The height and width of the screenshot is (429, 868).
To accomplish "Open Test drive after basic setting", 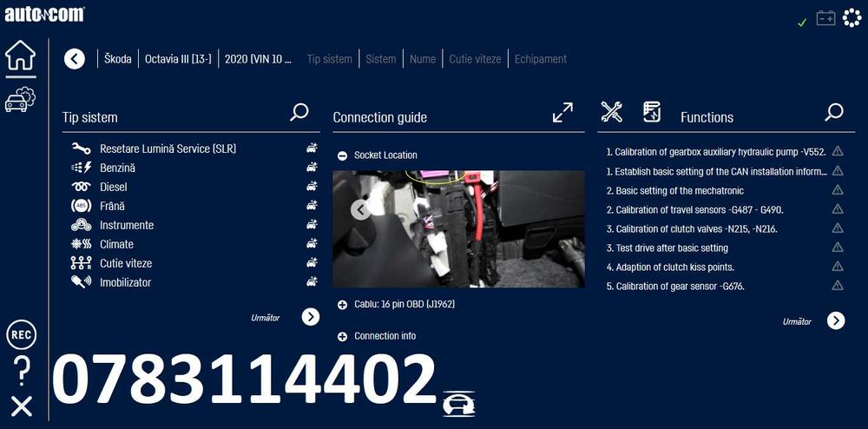I will 667,247.
